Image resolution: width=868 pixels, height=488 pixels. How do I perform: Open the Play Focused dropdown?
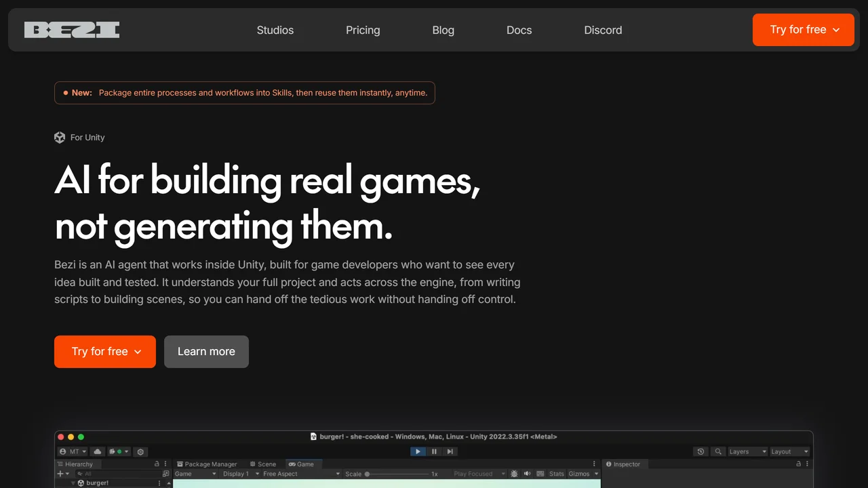[479, 474]
